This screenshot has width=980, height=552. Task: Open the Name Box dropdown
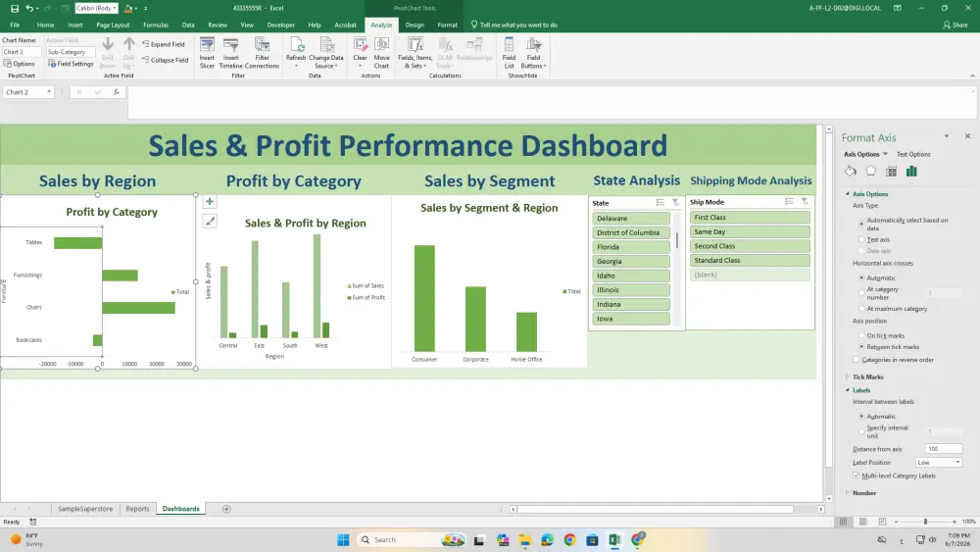click(49, 92)
